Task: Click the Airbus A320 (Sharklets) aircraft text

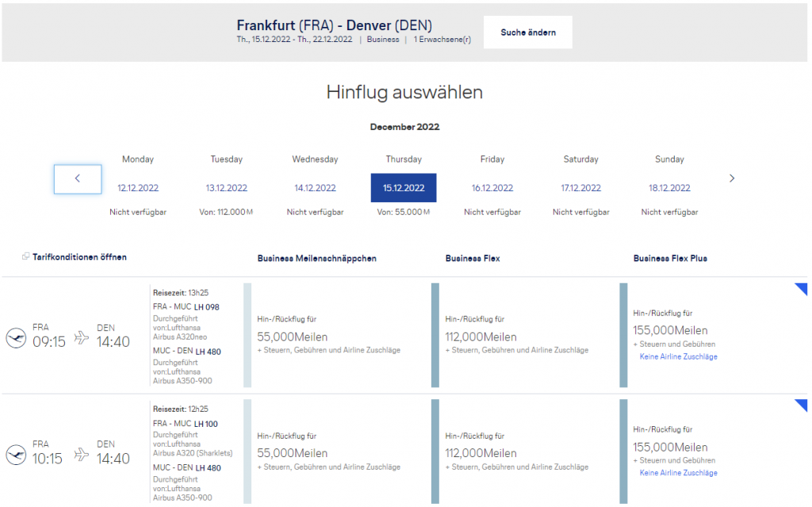Action: coord(193,453)
